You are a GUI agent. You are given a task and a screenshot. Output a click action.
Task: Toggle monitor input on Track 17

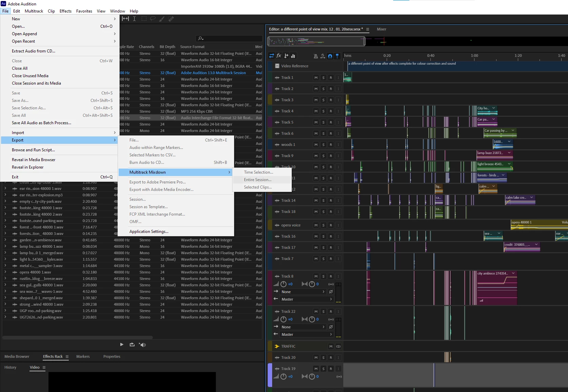[x=338, y=247]
